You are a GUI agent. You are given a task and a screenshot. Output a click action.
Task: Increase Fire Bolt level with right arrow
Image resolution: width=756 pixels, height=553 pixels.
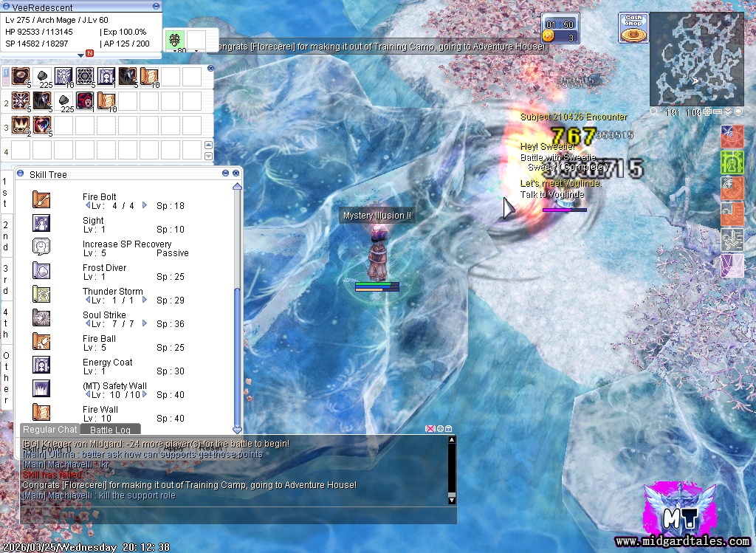(144, 205)
